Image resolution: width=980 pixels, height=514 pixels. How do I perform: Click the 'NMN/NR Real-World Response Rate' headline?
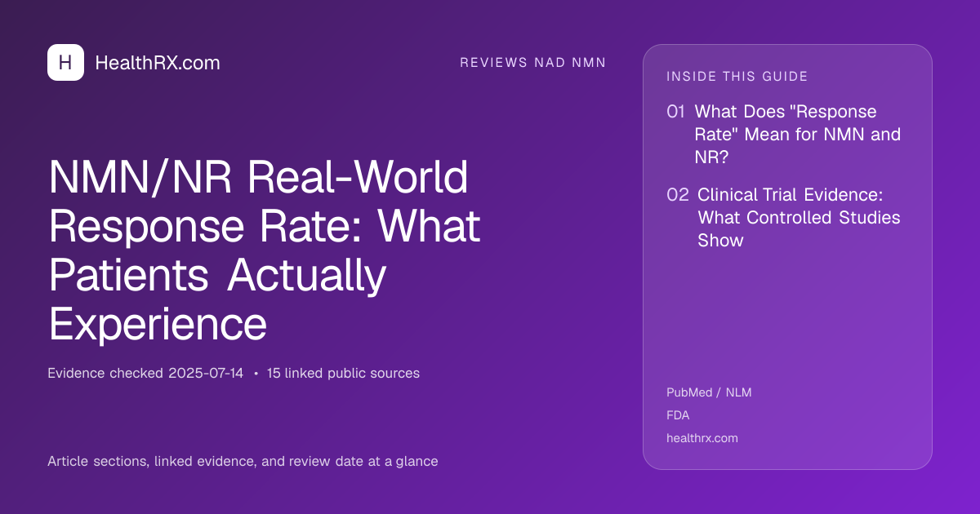[265, 249]
